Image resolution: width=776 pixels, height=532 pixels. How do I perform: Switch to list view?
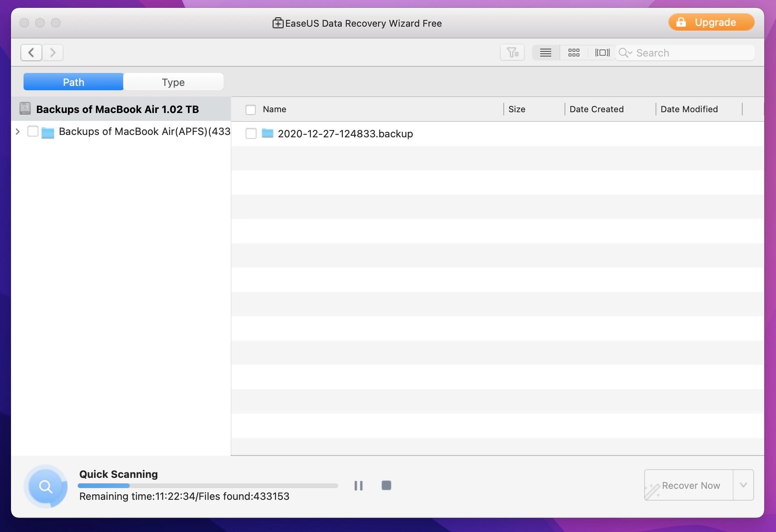tap(546, 53)
